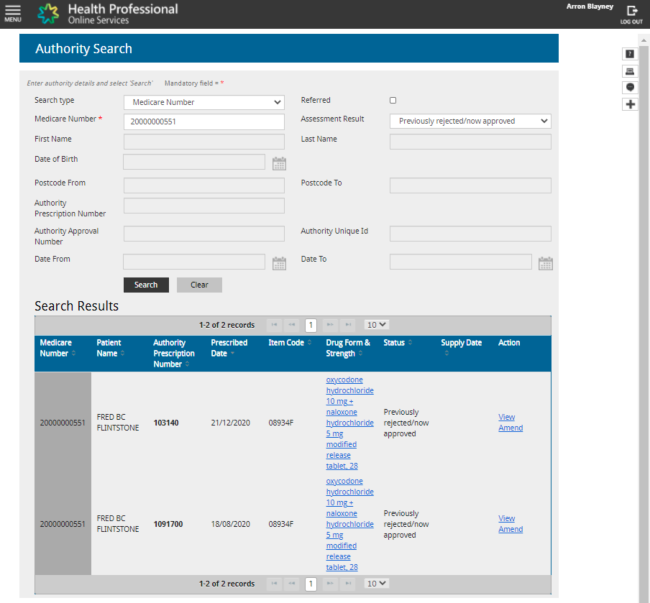Viewport: 650px width, 603px height.
Task: Go to first page in top pager
Action: click(x=274, y=325)
